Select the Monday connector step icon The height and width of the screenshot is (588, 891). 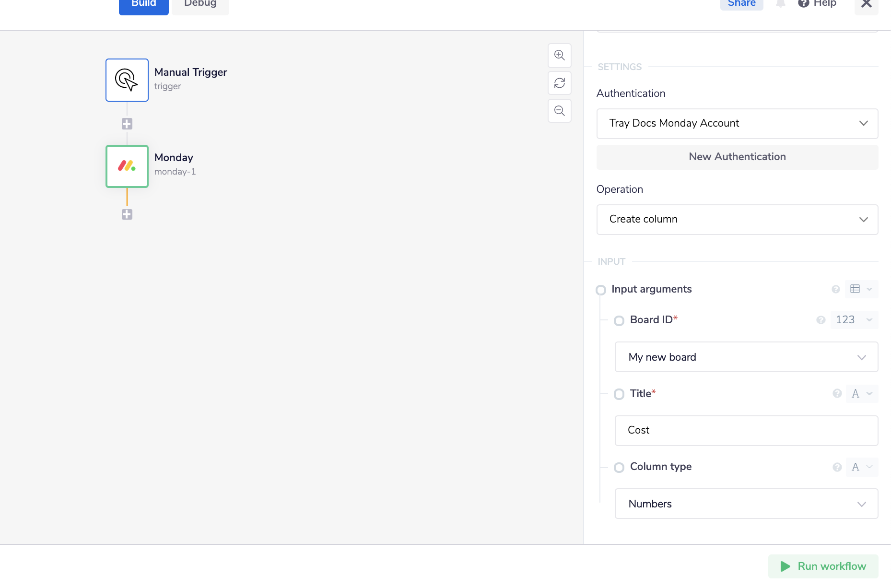pos(127,166)
